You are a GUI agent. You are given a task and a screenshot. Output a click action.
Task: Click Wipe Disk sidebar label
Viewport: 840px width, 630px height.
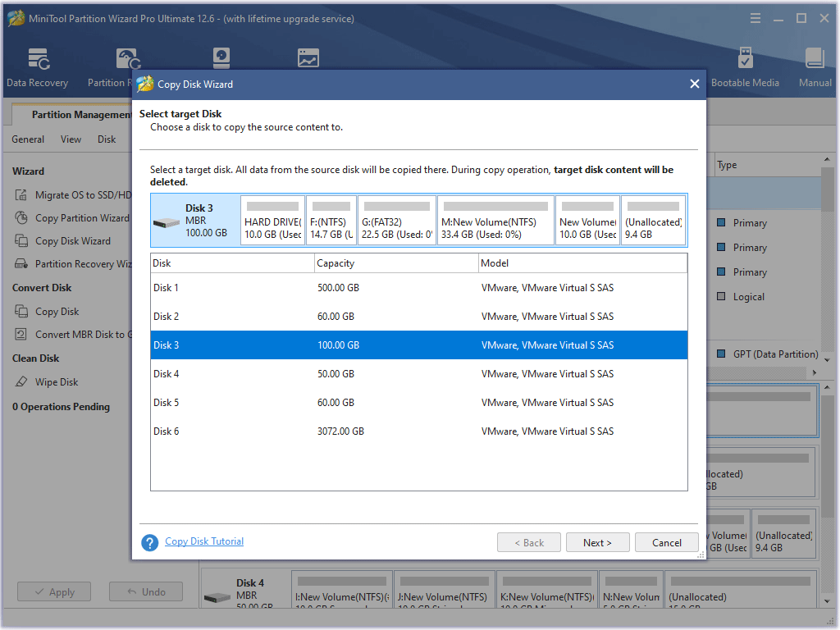(x=57, y=382)
